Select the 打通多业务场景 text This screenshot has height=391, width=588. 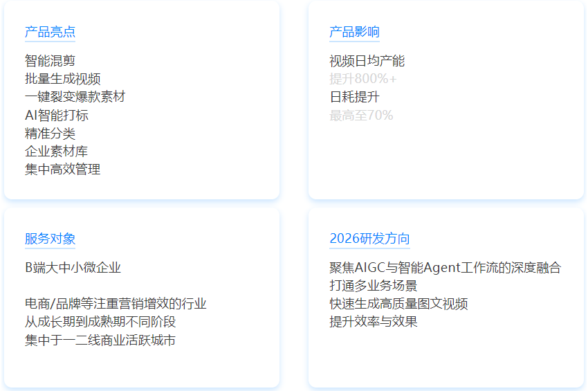(x=374, y=286)
